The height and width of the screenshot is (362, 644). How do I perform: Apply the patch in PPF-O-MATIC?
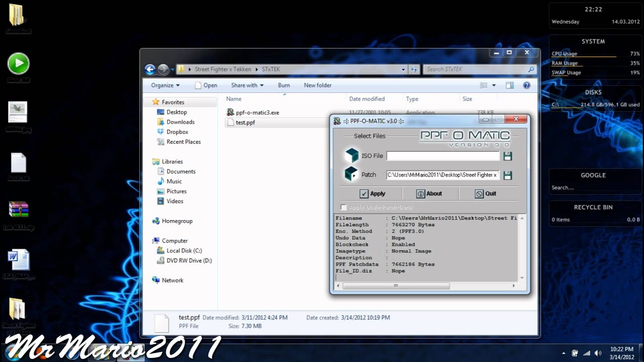tap(372, 194)
